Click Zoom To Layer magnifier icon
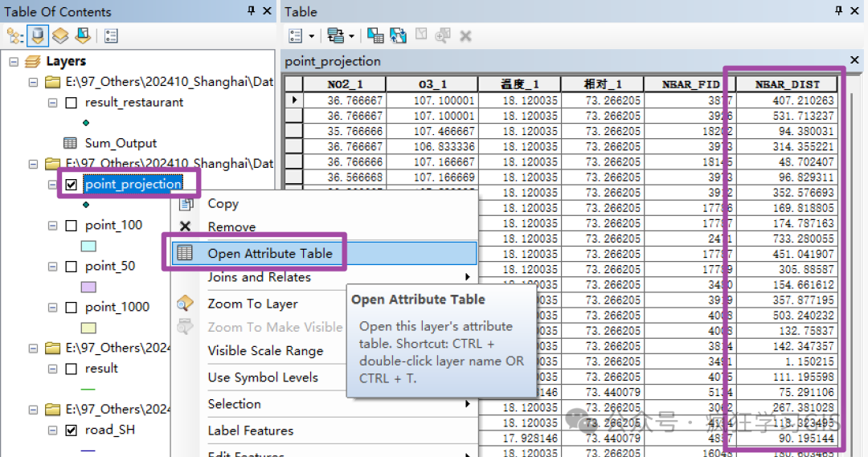Image resolution: width=868 pixels, height=457 pixels. [185, 303]
